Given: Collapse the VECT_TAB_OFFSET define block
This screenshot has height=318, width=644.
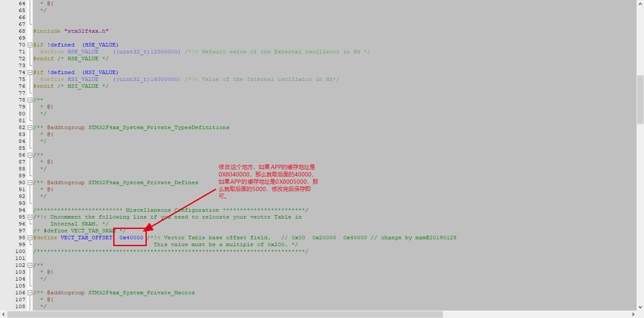Looking at the screenshot, I should (29, 237).
